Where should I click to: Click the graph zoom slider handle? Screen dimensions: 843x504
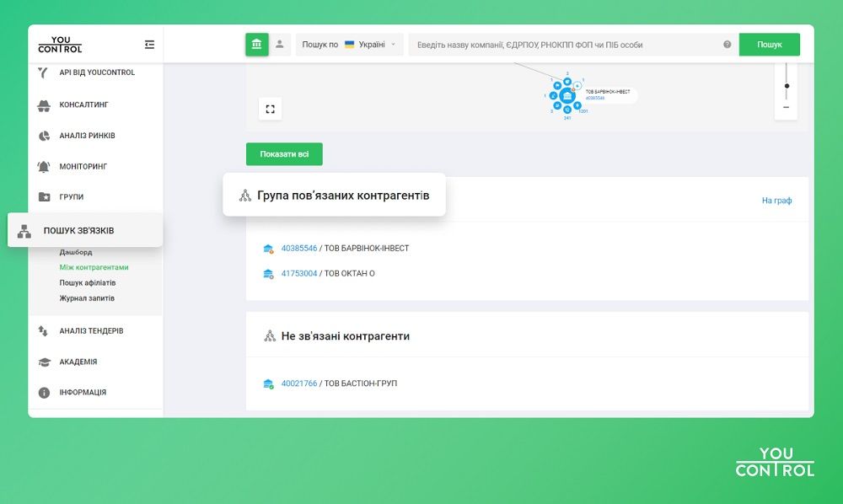pyautogui.click(x=786, y=86)
